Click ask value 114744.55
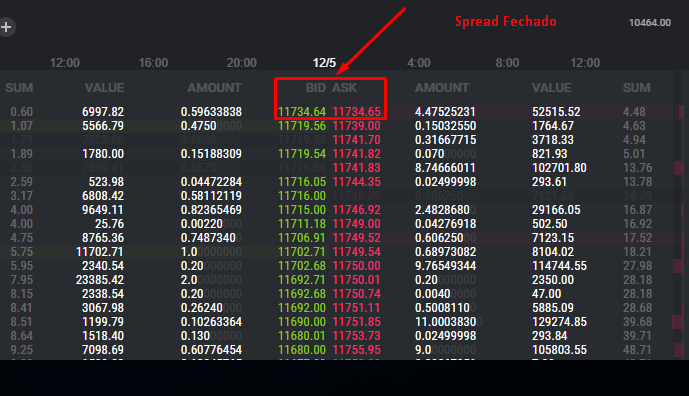Image resolution: width=689 pixels, height=396 pixels. (559, 266)
